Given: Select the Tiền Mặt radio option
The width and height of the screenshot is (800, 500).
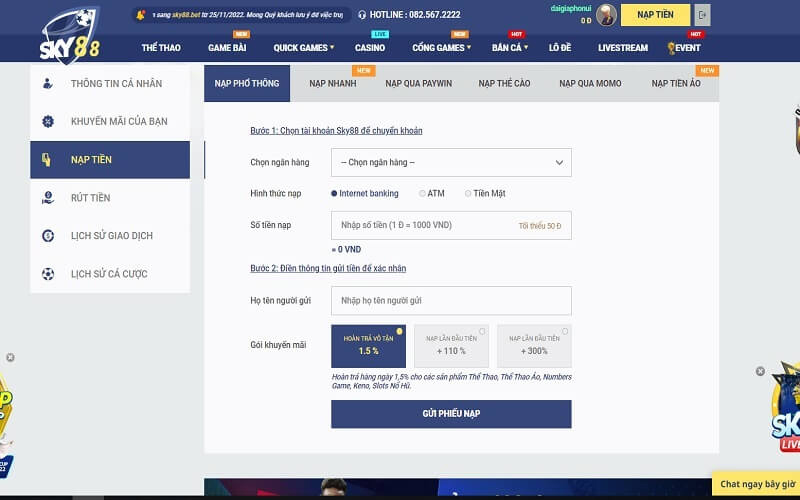Looking at the screenshot, I should (466, 194).
